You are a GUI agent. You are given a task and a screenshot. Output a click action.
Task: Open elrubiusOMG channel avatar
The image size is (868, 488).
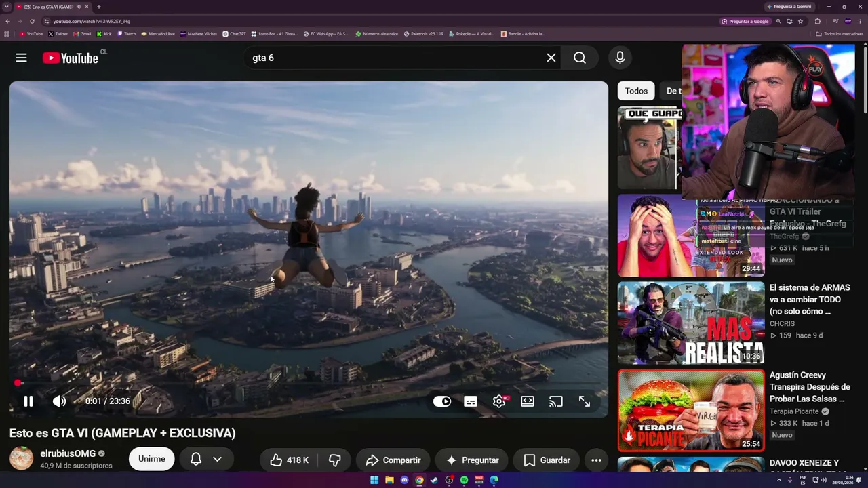tap(21, 459)
